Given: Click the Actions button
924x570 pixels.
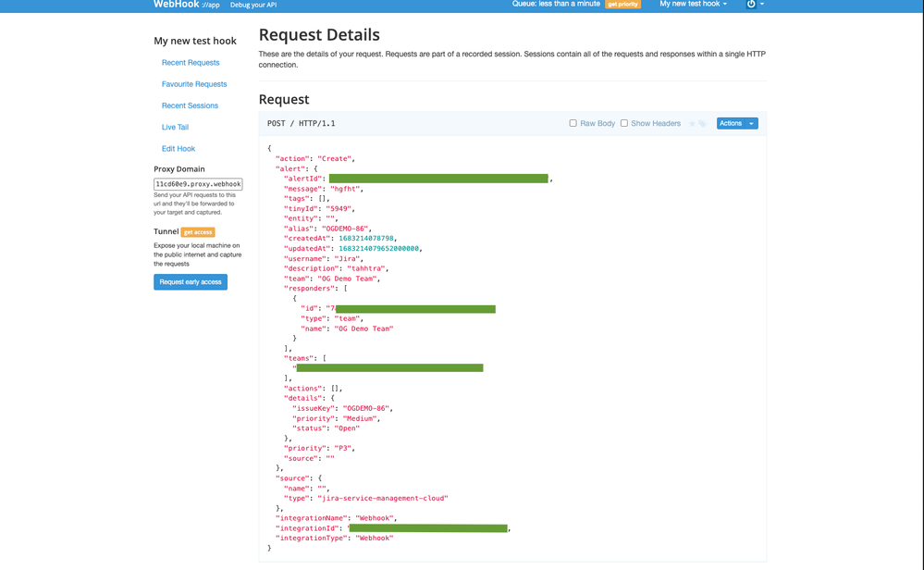Looking at the screenshot, I should click(x=731, y=123).
